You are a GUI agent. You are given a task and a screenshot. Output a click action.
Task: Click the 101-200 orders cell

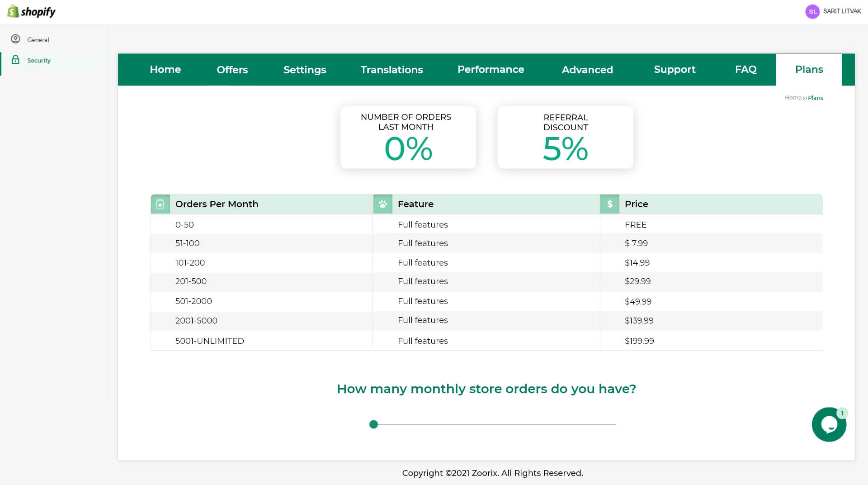[261, 263]
